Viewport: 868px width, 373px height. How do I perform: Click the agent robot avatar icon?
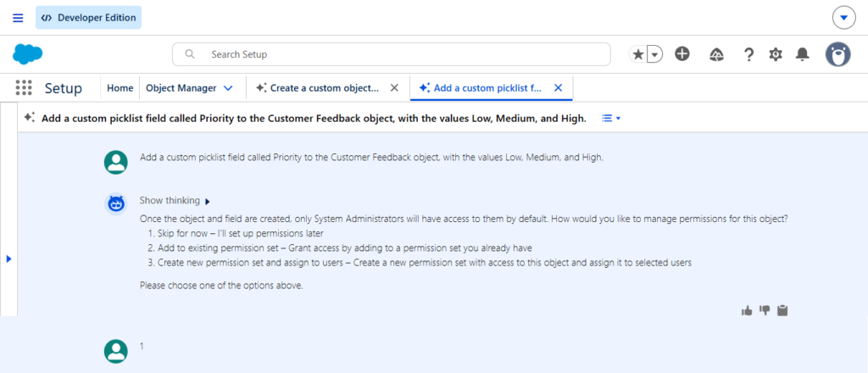[115, 204]
